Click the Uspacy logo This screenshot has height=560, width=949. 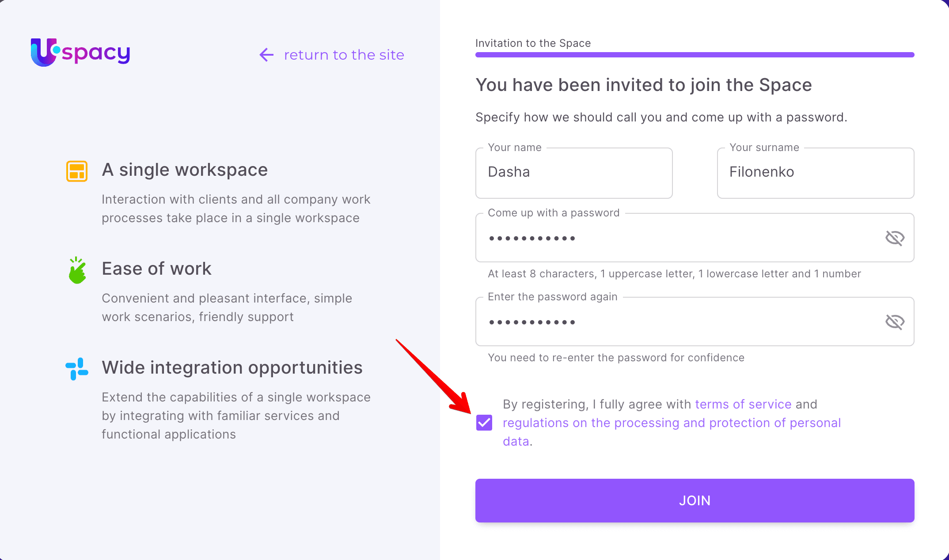tap(80, 53)
